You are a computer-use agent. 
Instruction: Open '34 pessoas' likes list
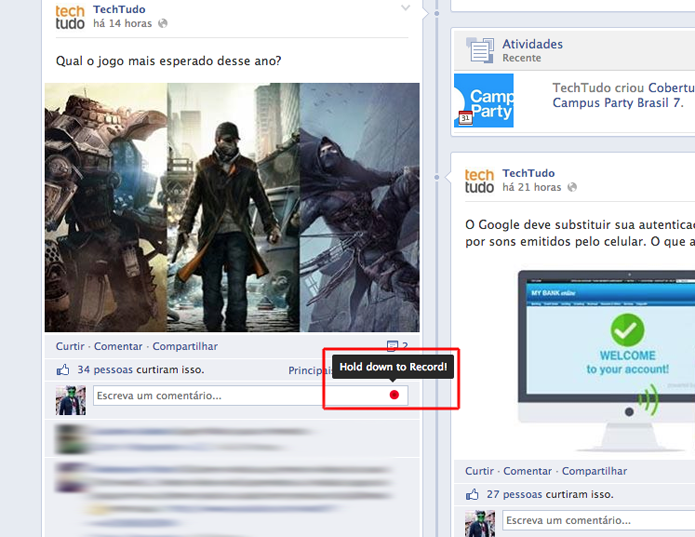click(x=105, y=370)
